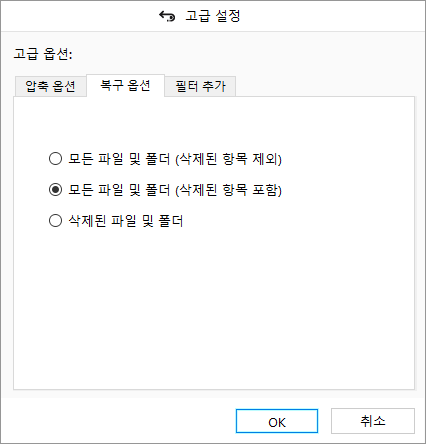Viewport: 426px width, 444px height.
Task: Tick the last radio circle for deleted files only
Action: [55, 221]
